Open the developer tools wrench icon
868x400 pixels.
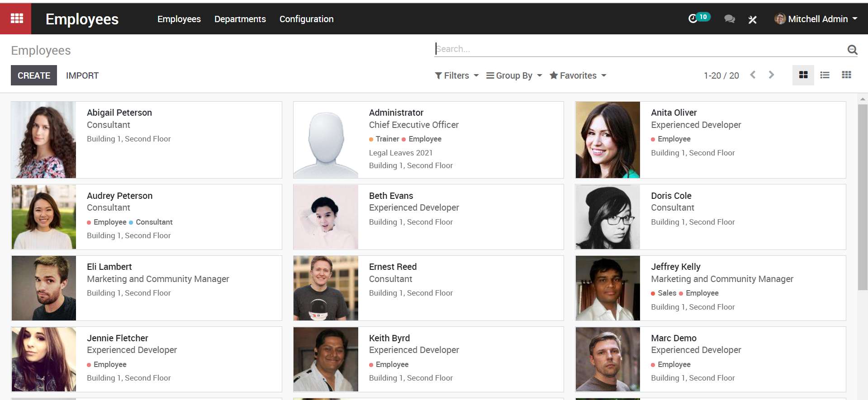pyautogui.click(x=752, y=19)
